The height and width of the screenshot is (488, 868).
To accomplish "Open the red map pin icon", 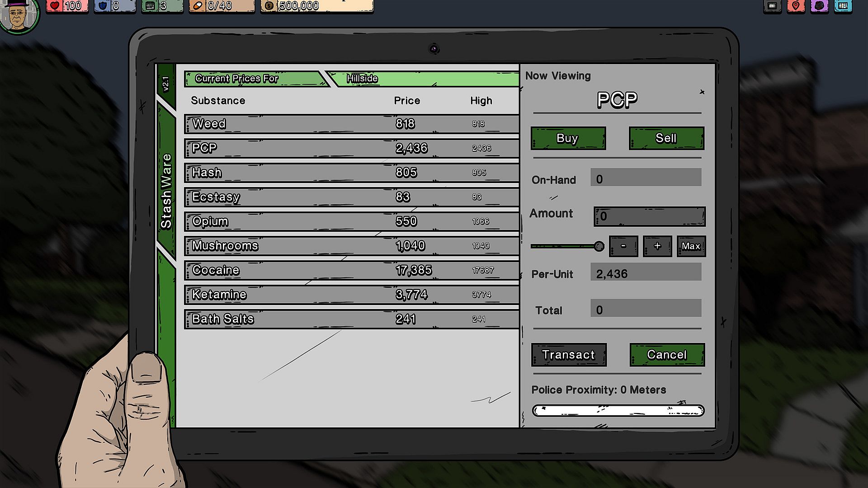I will 796,6.
